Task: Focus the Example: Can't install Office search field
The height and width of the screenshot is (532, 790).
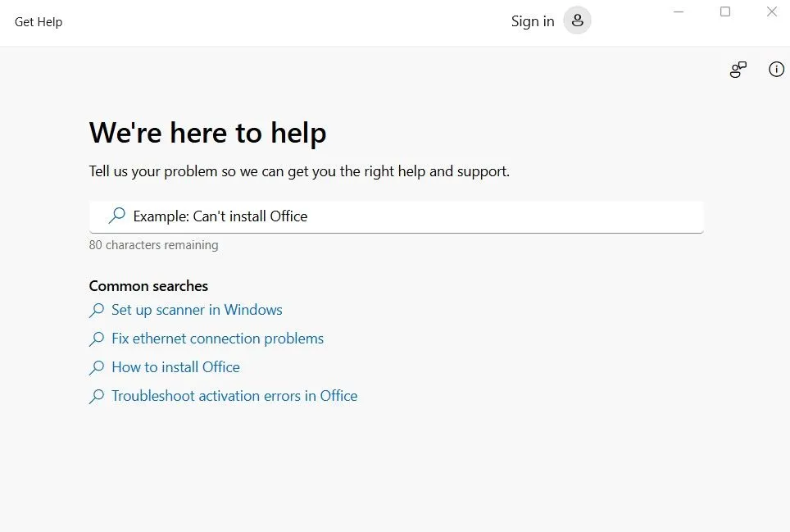Action: click(396, 217)
